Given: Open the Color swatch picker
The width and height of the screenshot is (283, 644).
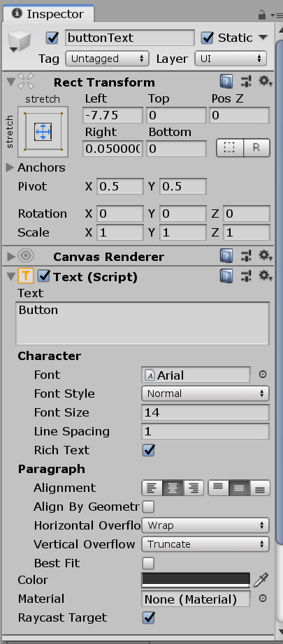Looking at the screenshot, I should pyautogui.click(x=196, y=580).
